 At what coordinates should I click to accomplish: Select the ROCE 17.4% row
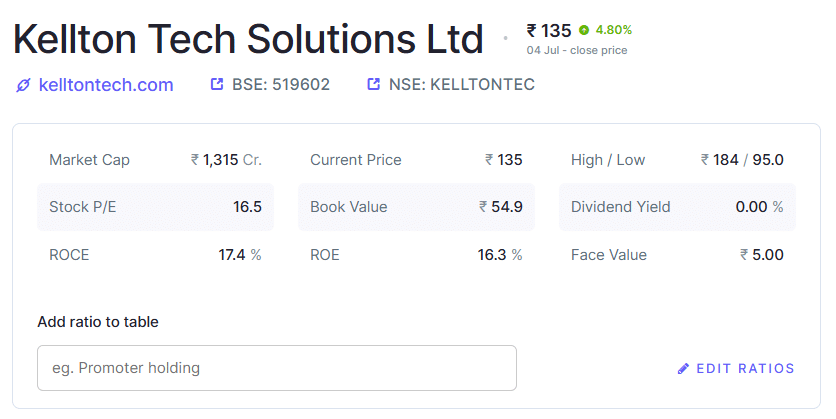tap(155, 254)
